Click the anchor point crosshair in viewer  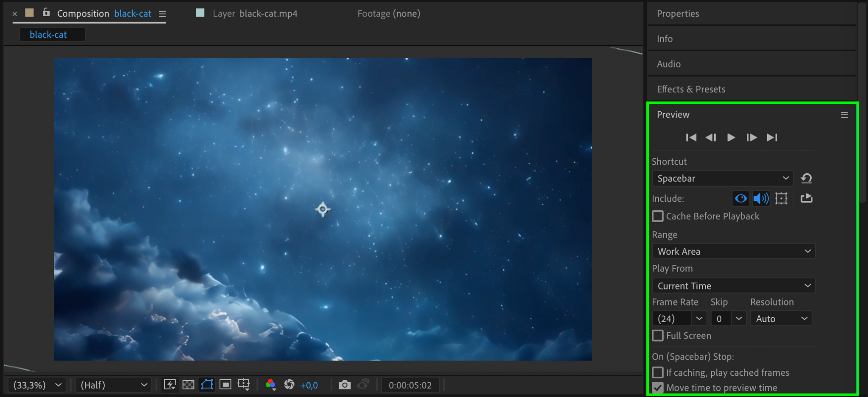point(323,209)
